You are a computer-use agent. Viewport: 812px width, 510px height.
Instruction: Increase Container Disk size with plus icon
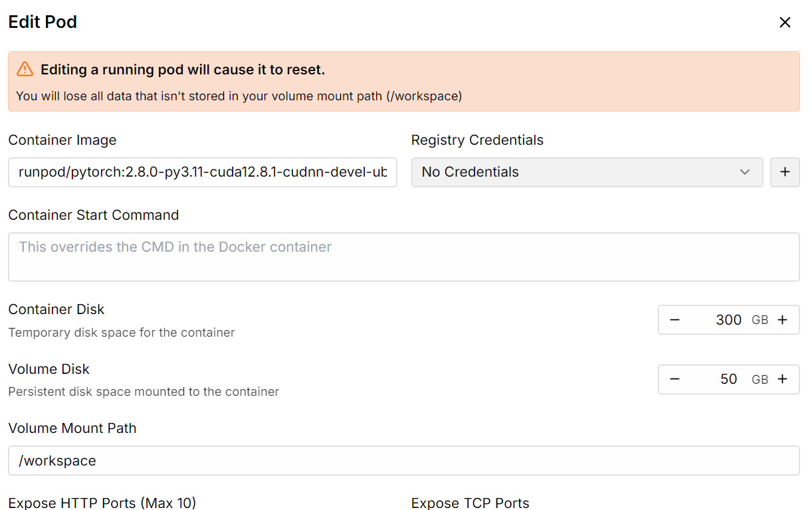coord(783,320)
